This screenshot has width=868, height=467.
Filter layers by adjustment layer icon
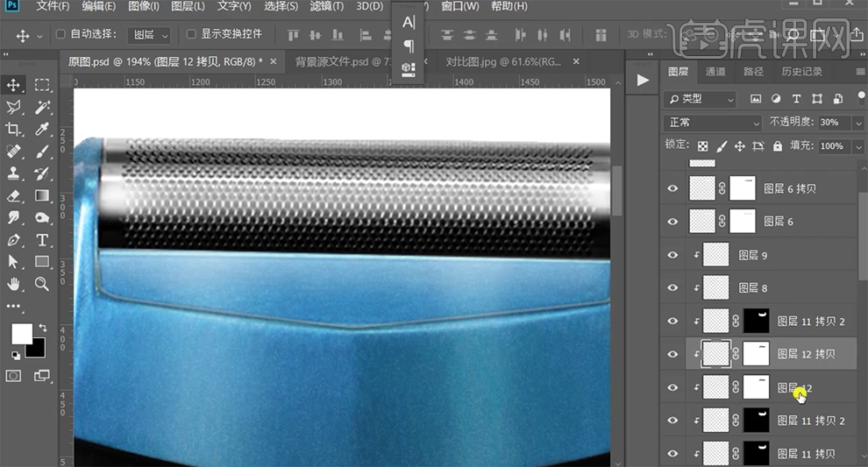click(x=776, y=98)
